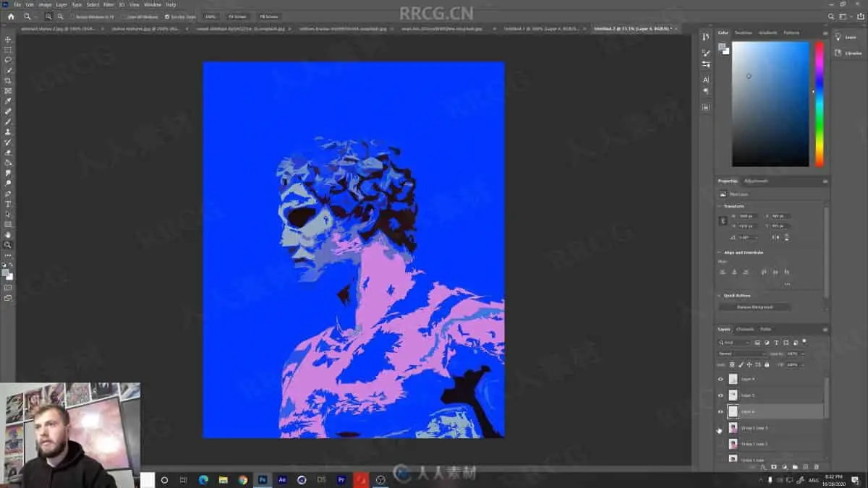Click the hue spectrum slider

pos(820,103)
